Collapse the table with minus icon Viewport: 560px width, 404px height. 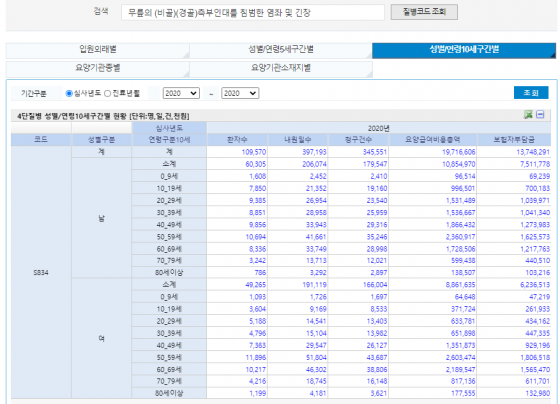click(540, 115)
